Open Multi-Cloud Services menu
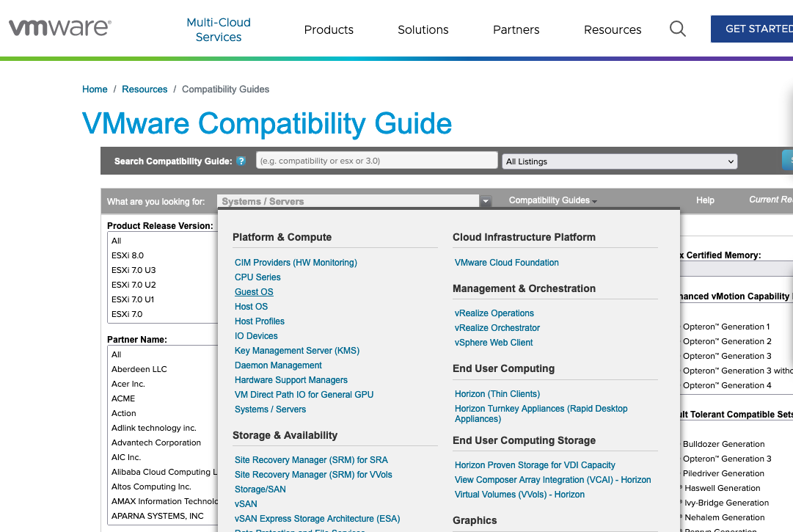Viewport: 793px width, 532px height. point(219,30)
